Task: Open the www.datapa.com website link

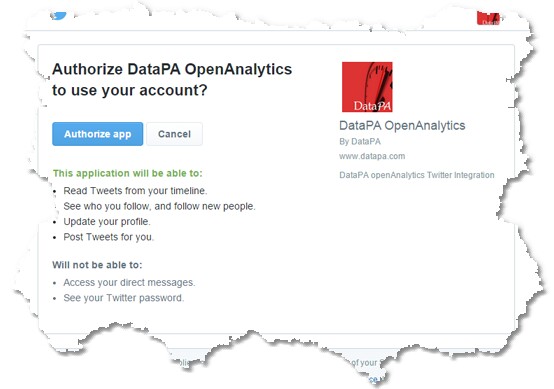Action: coord(372,156)
